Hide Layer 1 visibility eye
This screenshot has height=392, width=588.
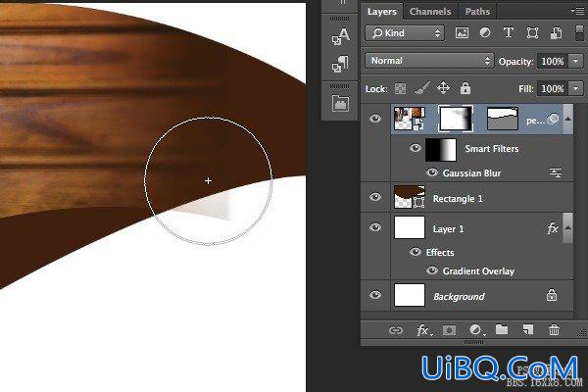pyautogui.click(x=375, y=227)
